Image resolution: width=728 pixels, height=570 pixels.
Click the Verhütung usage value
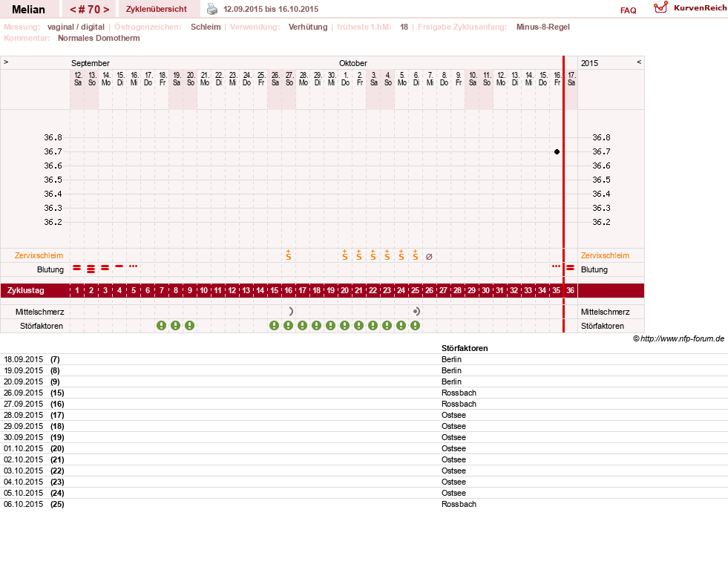point(308,27)
